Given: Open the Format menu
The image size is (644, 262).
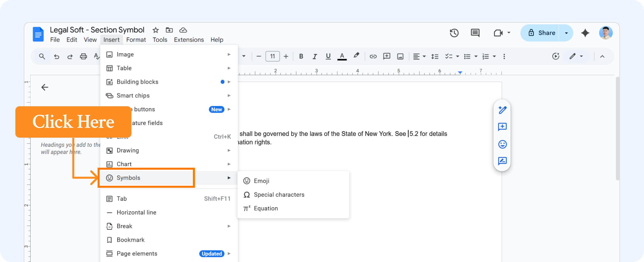Looking at the screenshot, I should coord(136,40).
